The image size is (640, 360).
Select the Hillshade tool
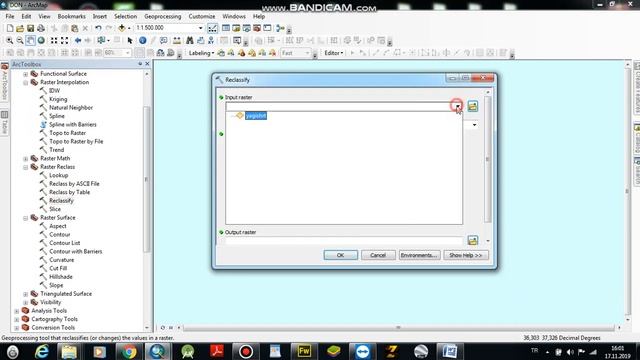[60, 277]
